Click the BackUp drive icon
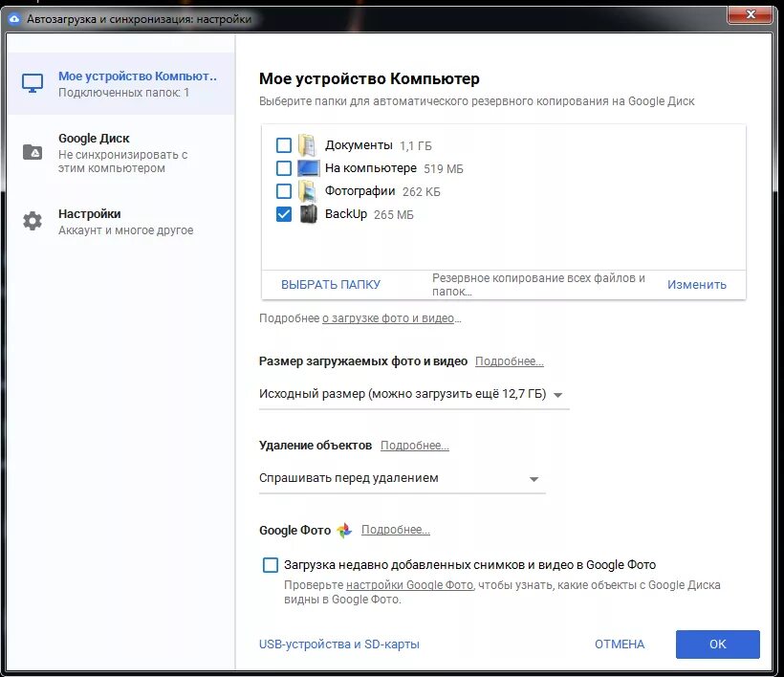The height and width of the screenshot is (677, 784). click(x=309, y=214)
